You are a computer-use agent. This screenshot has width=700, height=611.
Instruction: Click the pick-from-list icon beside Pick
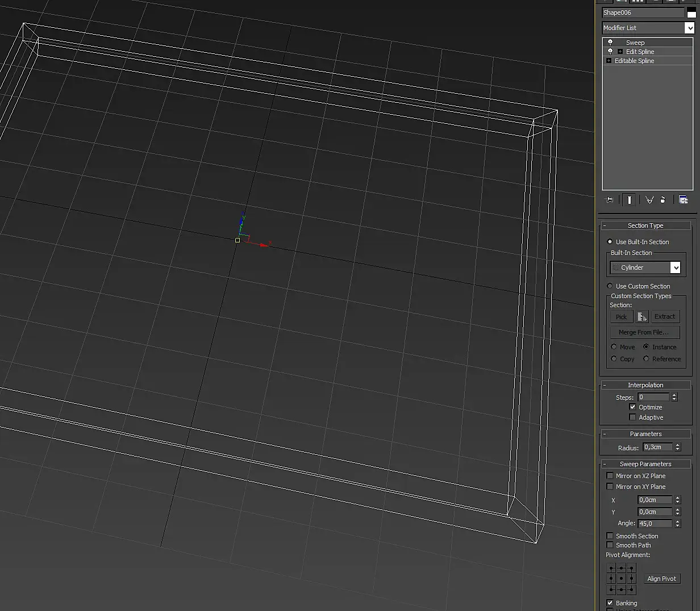tap(642, 317)
